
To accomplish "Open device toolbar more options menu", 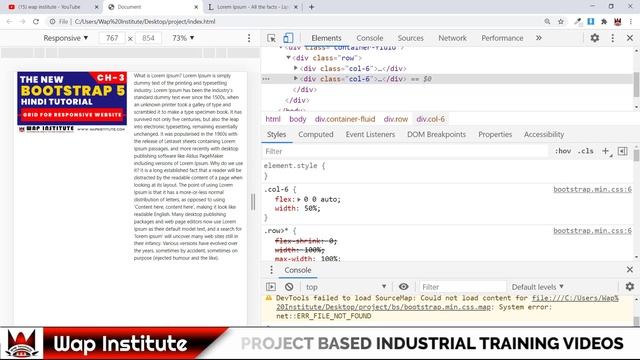I will (249, 38).
